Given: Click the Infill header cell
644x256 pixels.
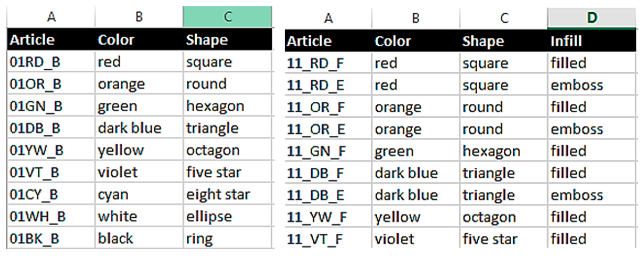Looking at the screenshot, I should tap(592, 41).
